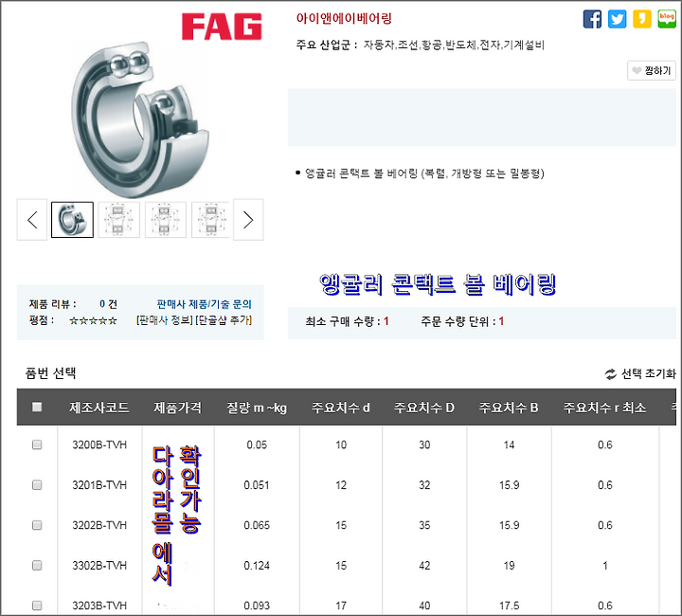
Task: Open the main bearing product image
Action: tap(139, 119)
